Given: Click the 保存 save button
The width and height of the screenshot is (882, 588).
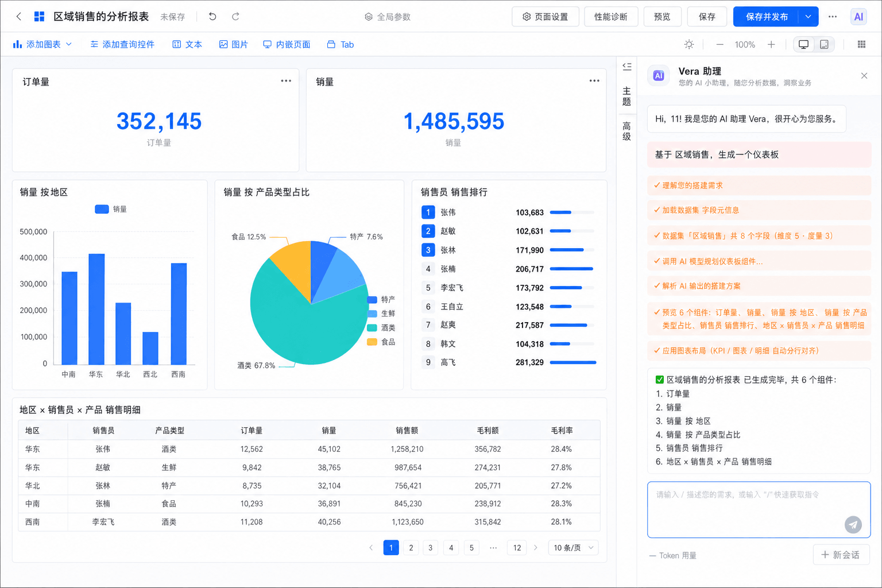Looking at the screenshot, I should [707, 17].
